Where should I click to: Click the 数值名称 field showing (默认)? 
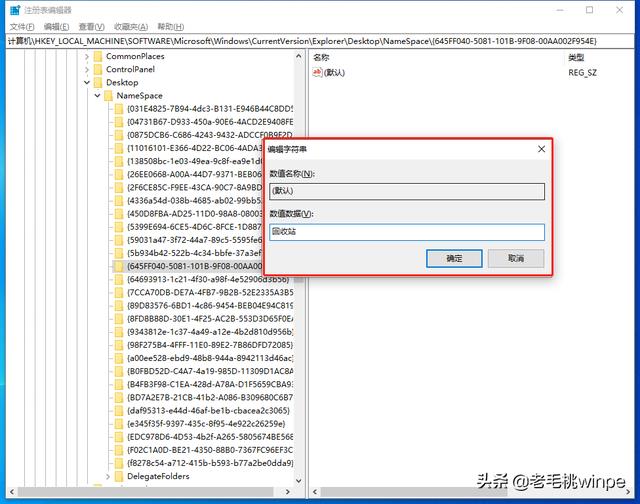pyautogui.click(x=407, y=191)
